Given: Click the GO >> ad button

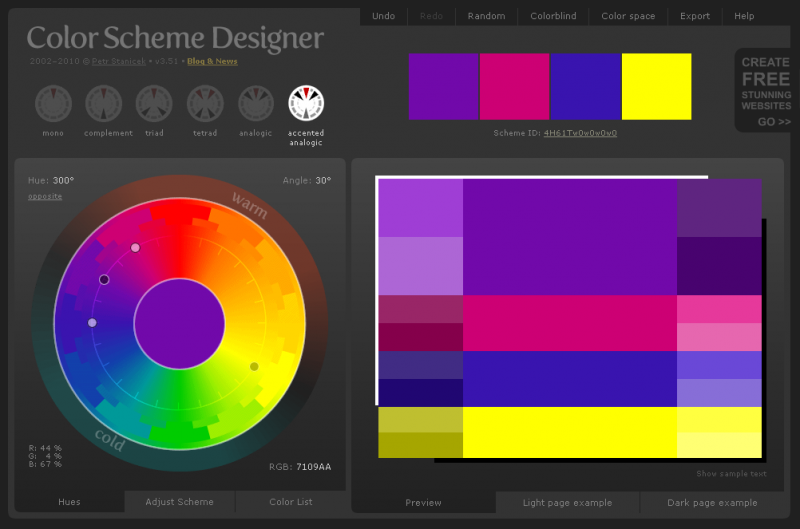Looking at the screenshot, I should pos(774,122).
